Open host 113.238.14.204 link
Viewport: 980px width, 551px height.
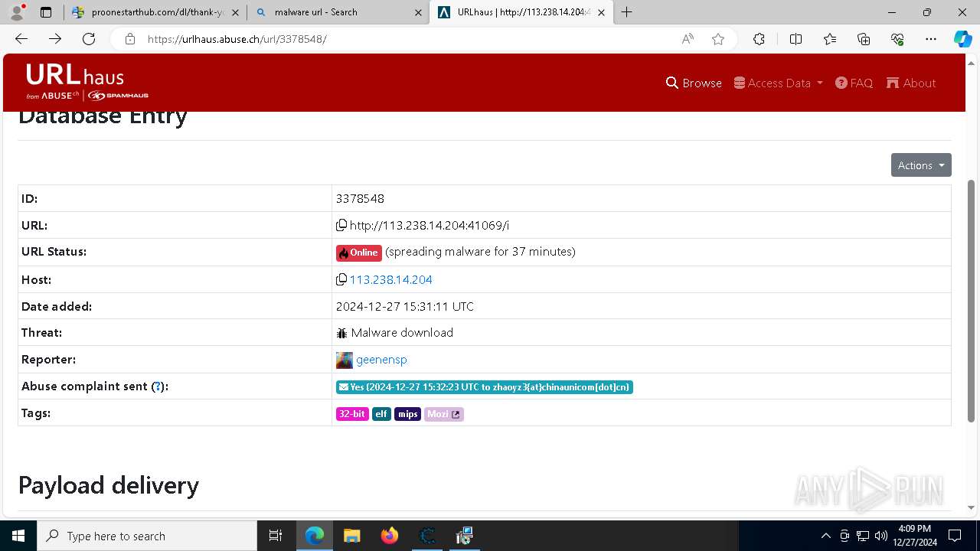(391, 279)
